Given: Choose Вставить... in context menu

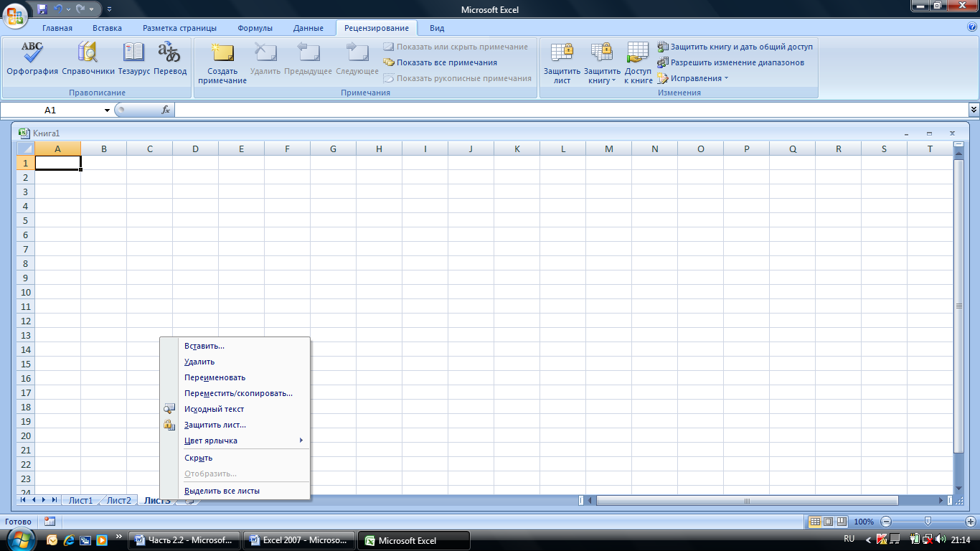Looking at the screenshot, I should (235, 346).
